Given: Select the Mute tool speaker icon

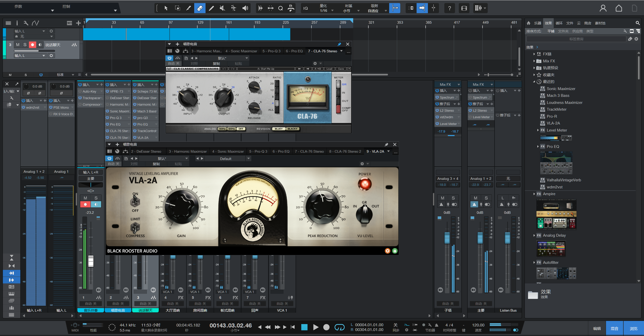Looking at the screenshot, I should 222,8.
